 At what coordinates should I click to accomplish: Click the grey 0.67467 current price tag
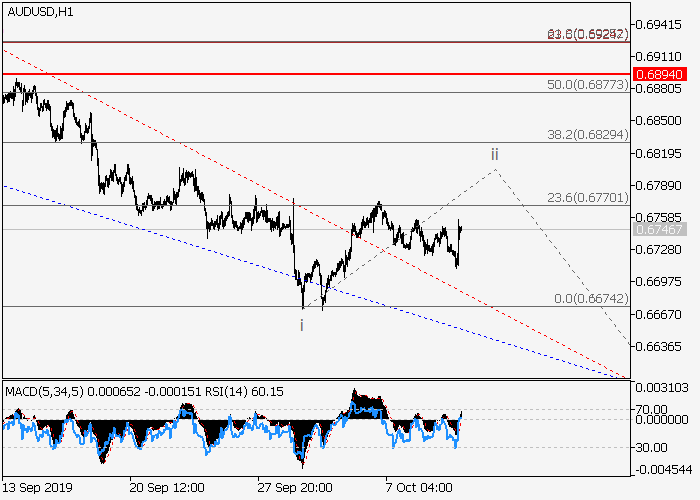pyautogui.click(x=660, y=229)
